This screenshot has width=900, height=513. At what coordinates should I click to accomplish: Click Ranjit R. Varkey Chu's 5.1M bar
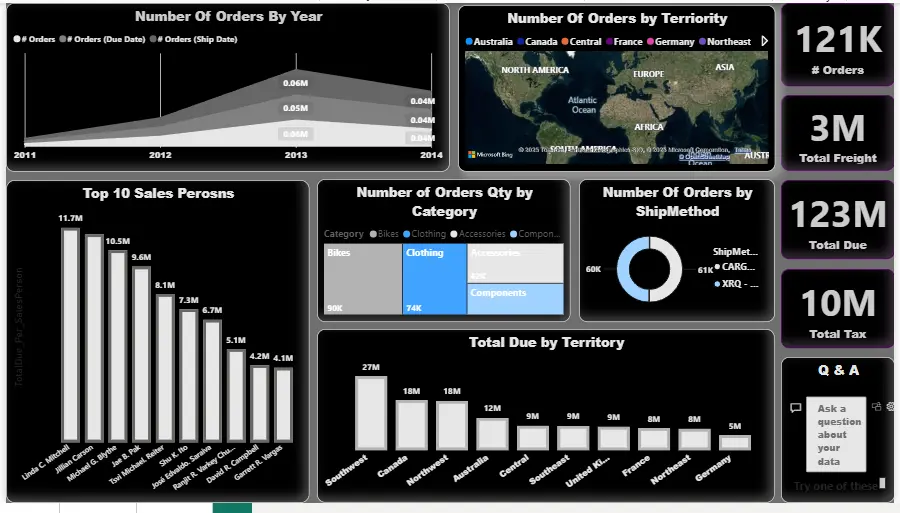pos(236,396)
